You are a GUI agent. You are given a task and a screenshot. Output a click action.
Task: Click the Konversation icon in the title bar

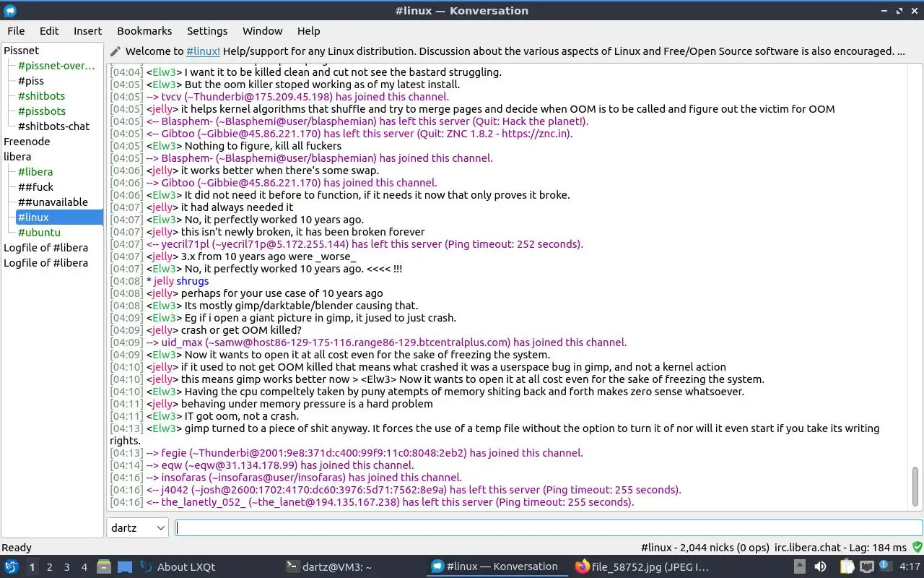tap(10, 10)
